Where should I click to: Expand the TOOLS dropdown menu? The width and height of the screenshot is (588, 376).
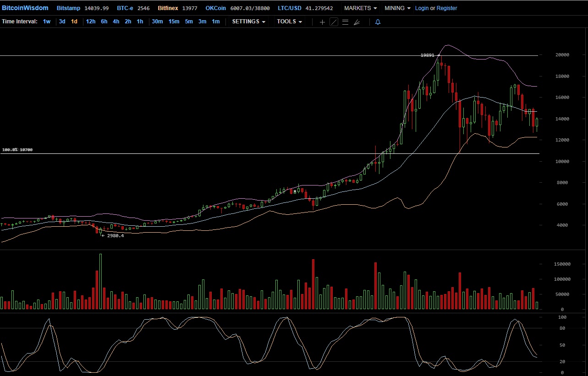pyautogui.click(x=289, y=22)
